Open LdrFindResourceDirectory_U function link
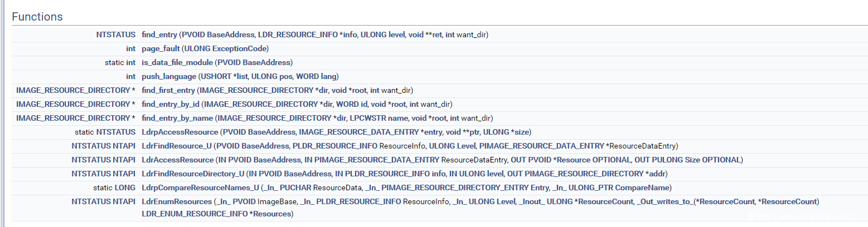 pos(193,174)
